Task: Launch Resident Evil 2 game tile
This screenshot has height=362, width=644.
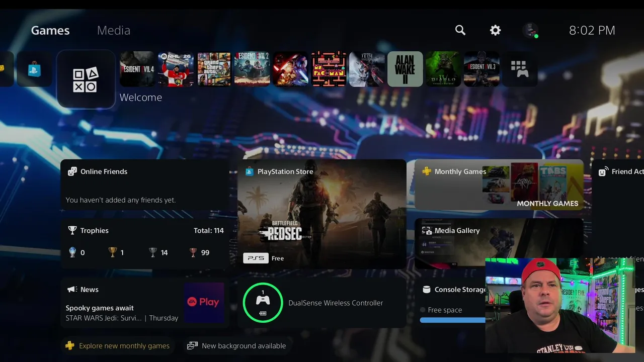Action: click(x=252, y=69)
